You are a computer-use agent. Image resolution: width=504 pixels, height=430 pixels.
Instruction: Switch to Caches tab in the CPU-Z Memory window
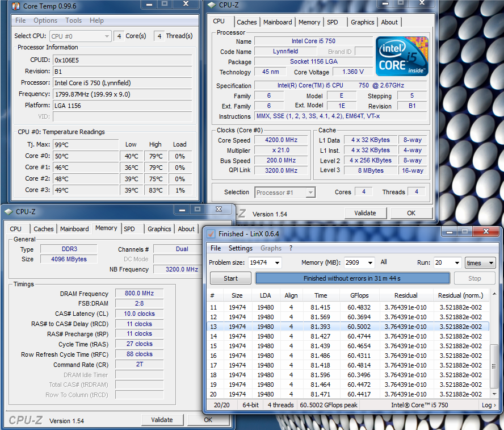pyautogui.click(x=43, y=229)
